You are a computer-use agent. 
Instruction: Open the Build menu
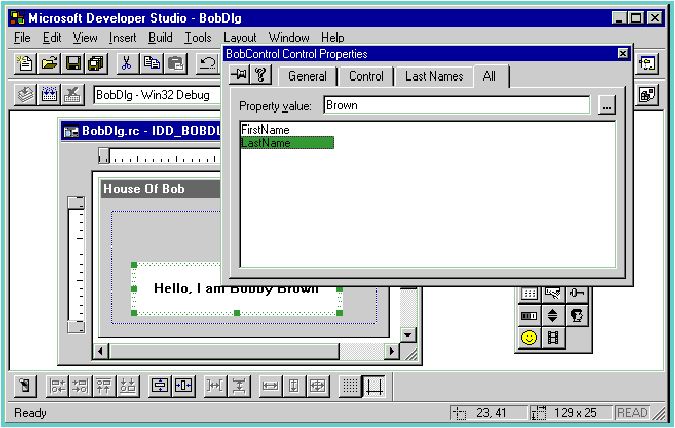160,37
